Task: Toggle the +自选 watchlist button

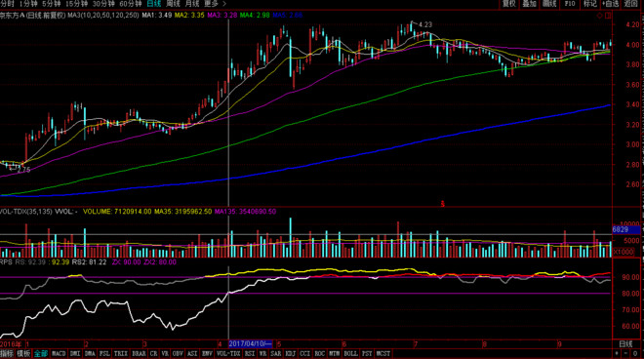Action: pyautogui.click(x=610, y=4)
